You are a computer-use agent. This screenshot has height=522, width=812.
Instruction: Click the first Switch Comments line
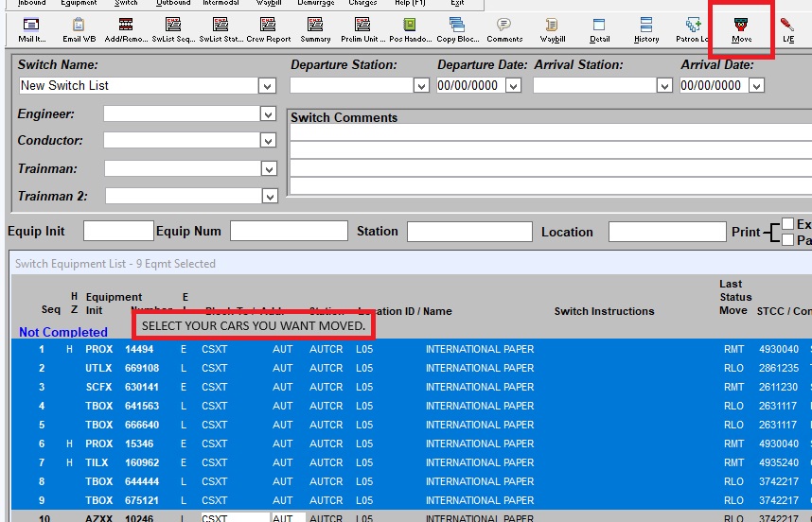[551, 132]
